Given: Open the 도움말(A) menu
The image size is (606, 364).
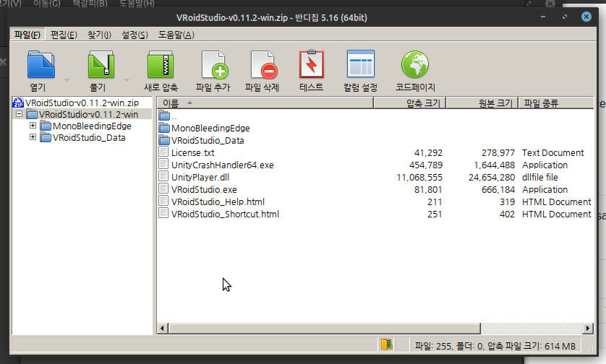Looking at the screenshot, I should point(176,35).
